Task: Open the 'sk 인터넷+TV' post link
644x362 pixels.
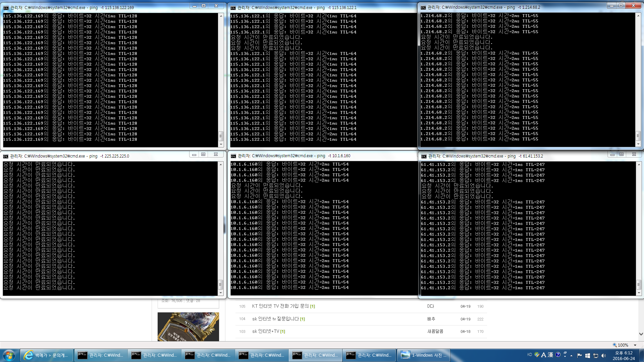Action: [x=266, y=331]
